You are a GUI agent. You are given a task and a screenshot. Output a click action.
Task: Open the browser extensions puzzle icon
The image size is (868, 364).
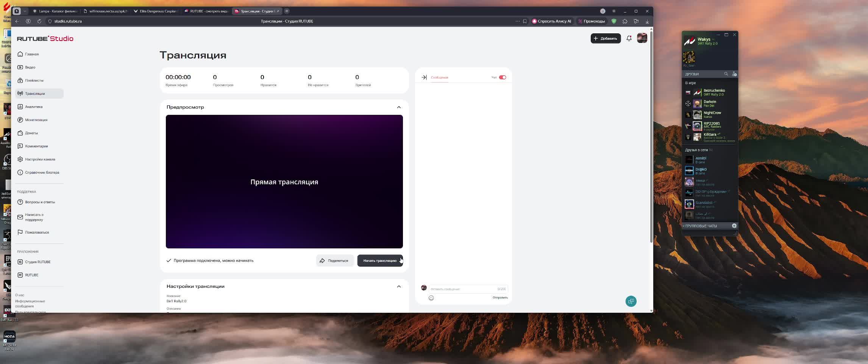(x=625, y=21)
